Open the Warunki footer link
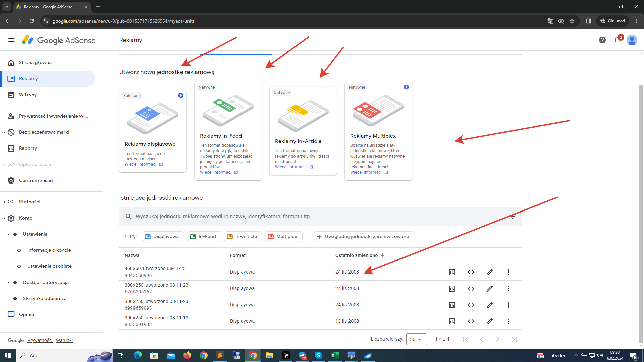Screen dimensions: 644x362 pos(64,340)
